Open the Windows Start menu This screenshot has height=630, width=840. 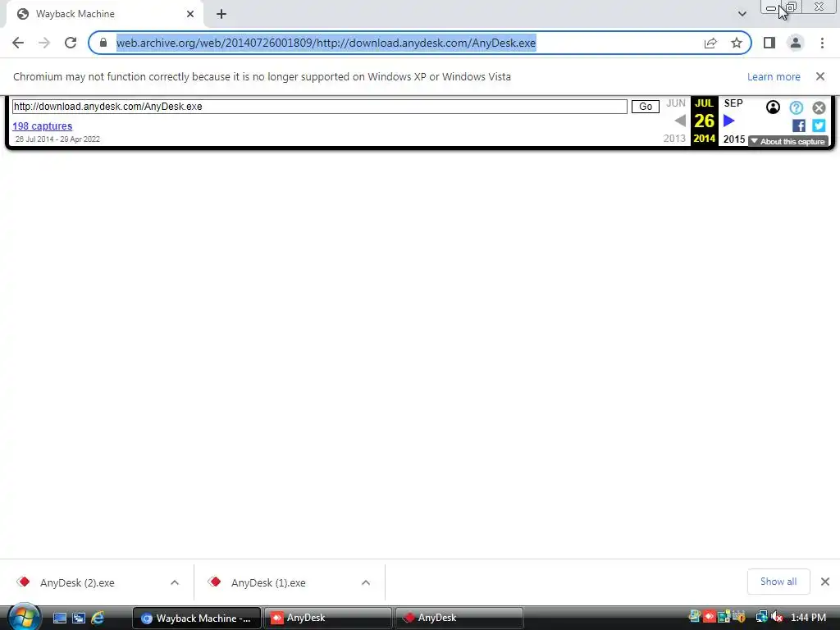23,617
